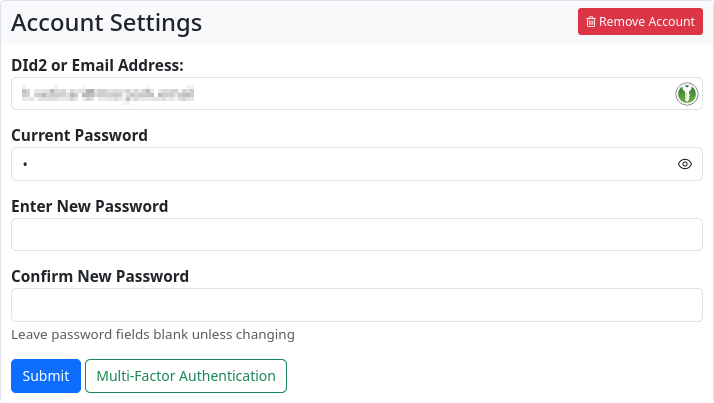714x403 pixels.
Task: Click the masked bullet in Current Password
Action: pos(25,164)
